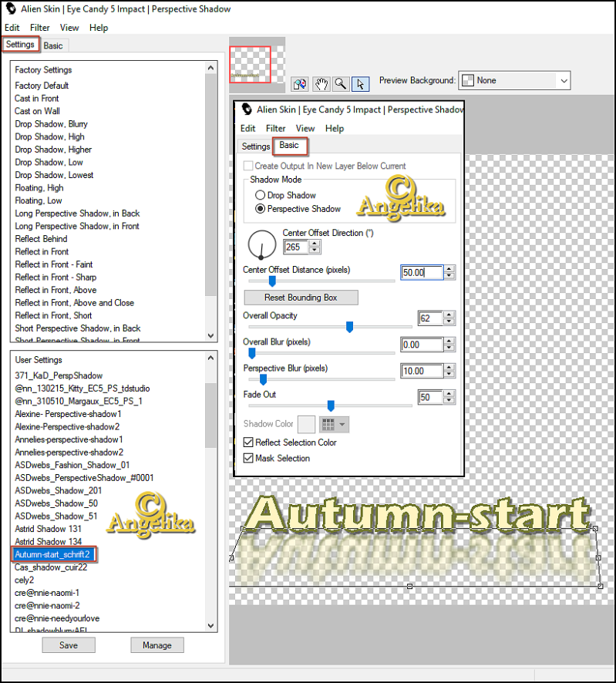
Task: Click the Shadow Color swatch
Action: click(x=306, y=424)
